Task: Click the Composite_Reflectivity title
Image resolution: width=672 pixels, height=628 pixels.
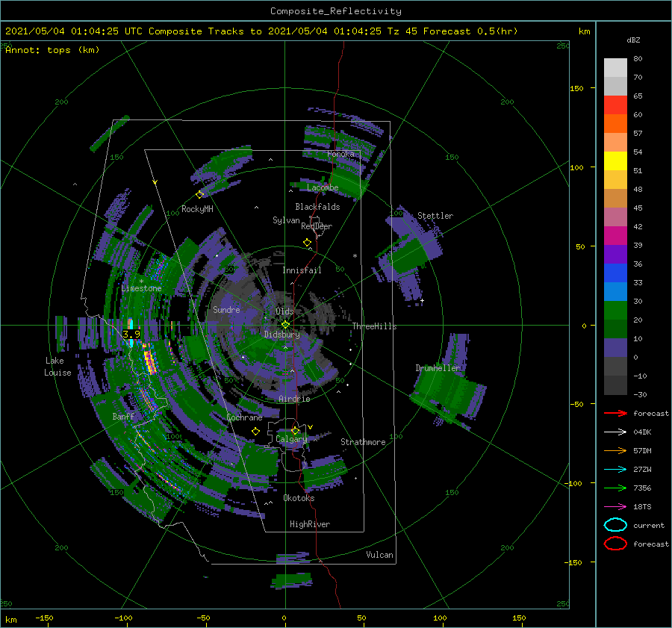Action: pos(336,11)
